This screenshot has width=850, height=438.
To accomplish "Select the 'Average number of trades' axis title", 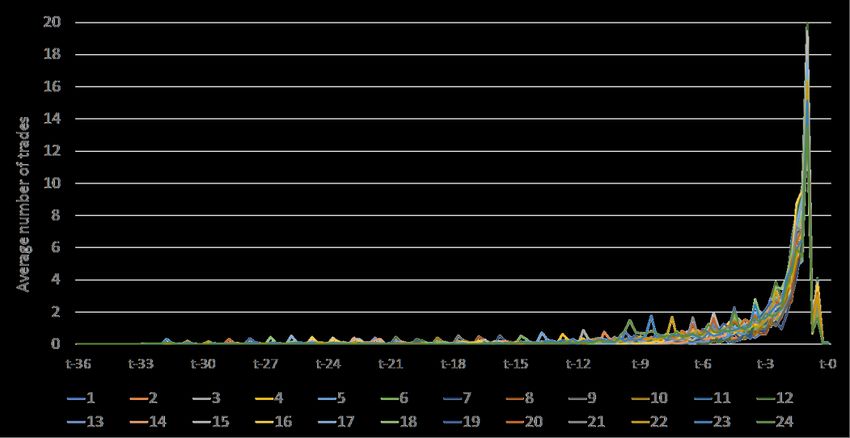I will click(23, 204).
